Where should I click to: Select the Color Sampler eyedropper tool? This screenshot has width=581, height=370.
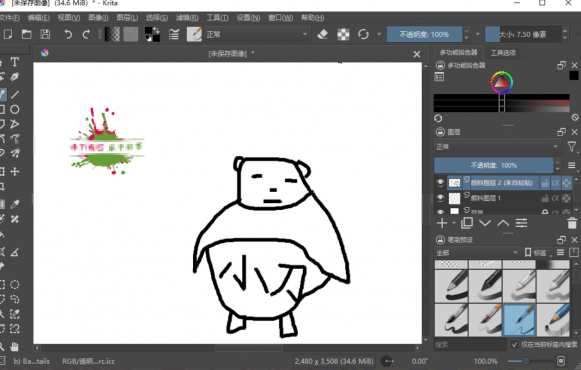pyautogui.click(x=14, y=204)
